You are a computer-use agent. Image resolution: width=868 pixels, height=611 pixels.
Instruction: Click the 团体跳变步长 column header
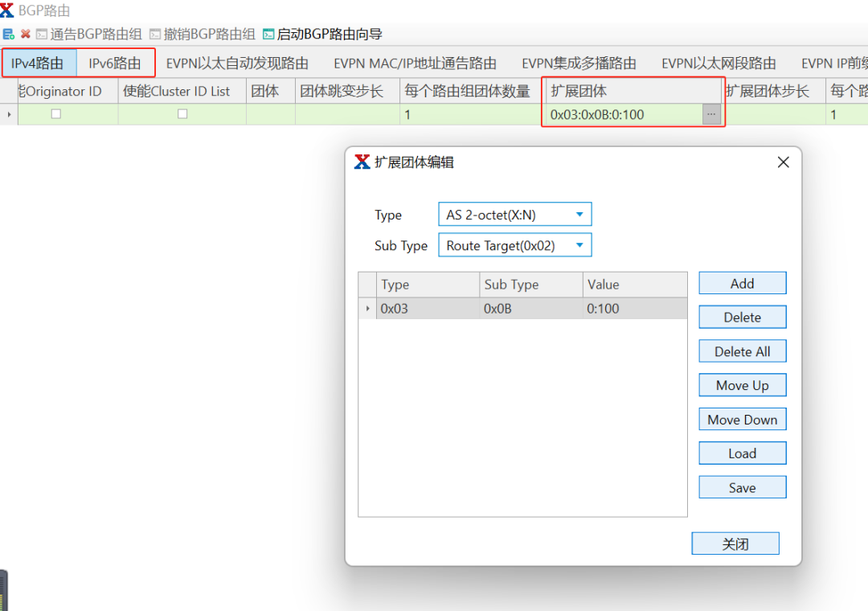[x=348, y=90]
